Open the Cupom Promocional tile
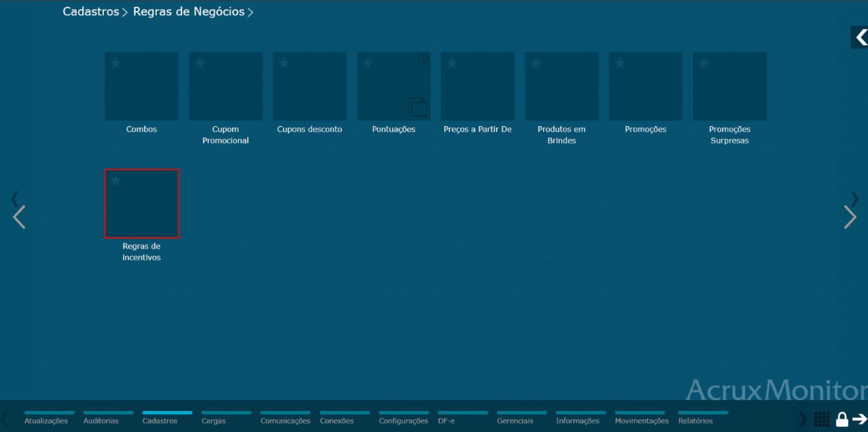 click(x=225, y=86)
